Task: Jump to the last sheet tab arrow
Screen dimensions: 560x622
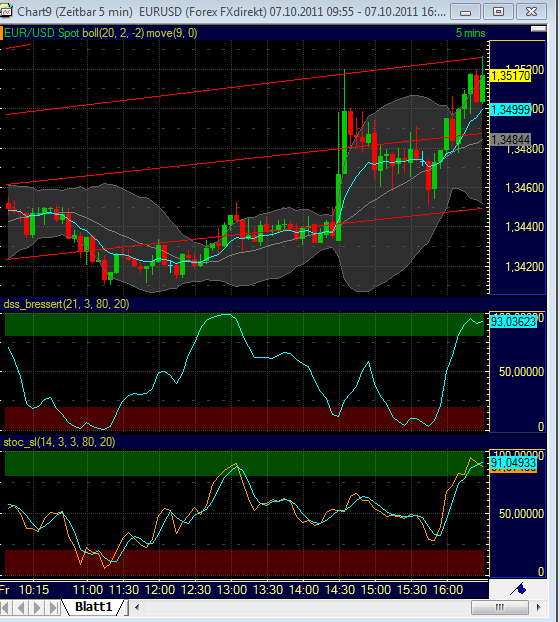Action: pos(53,607)
